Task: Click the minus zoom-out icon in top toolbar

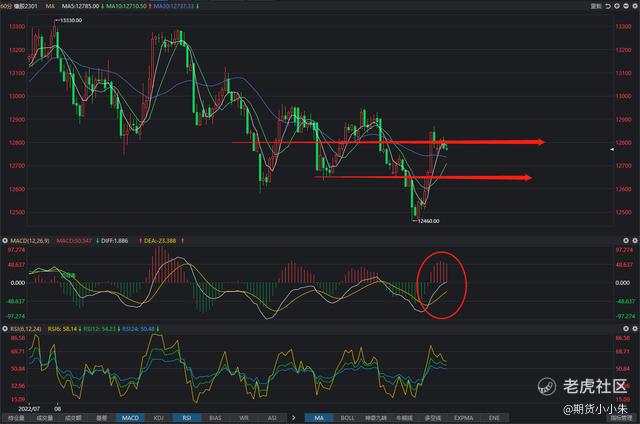Action: (626, 6)
